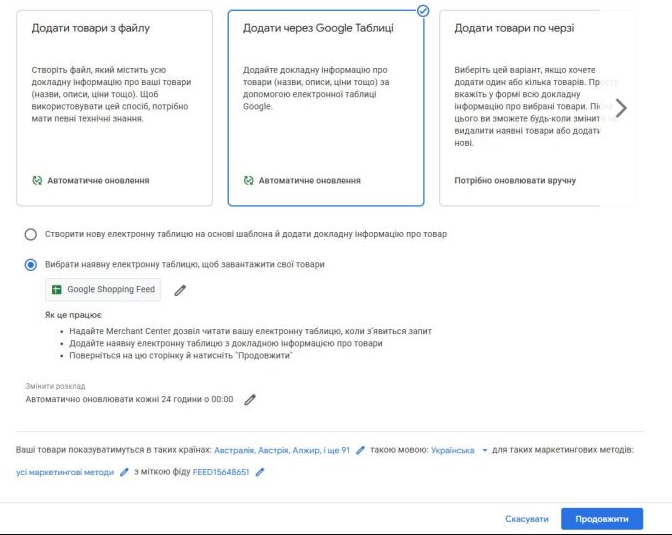Viewport: 672px width, 535px height.
Task: Open the 'Українська' language dropdown
Action: tap(453, 450)
